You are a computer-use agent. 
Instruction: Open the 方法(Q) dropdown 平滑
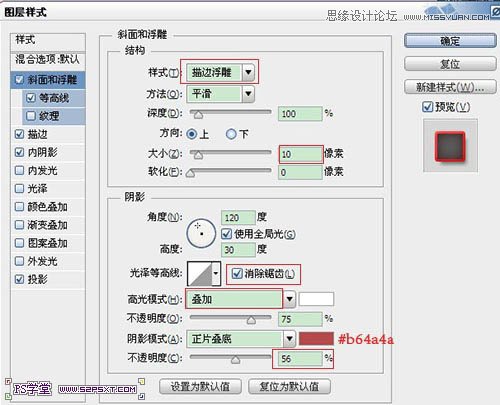[220, 94]
